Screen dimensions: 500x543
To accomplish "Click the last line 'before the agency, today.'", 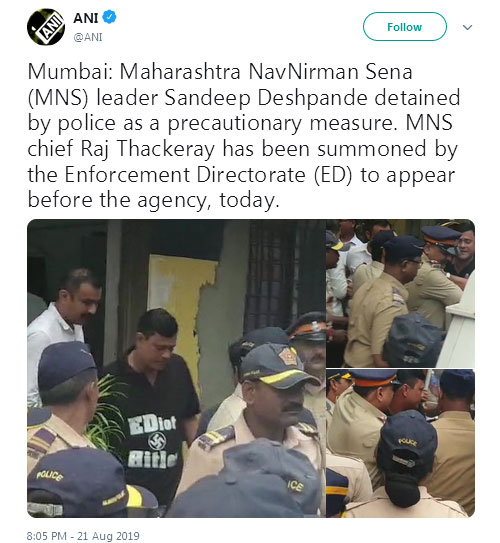I will pyautogui.click(x=153, y=200).
